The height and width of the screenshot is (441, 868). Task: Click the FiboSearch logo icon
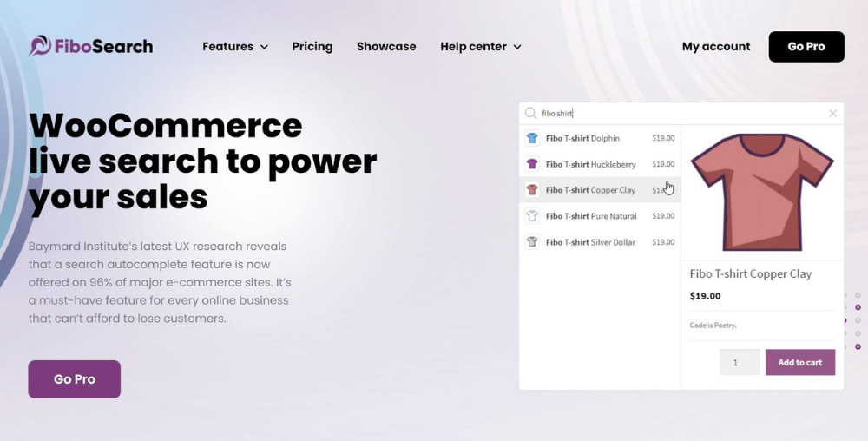[x=40, y=46]
